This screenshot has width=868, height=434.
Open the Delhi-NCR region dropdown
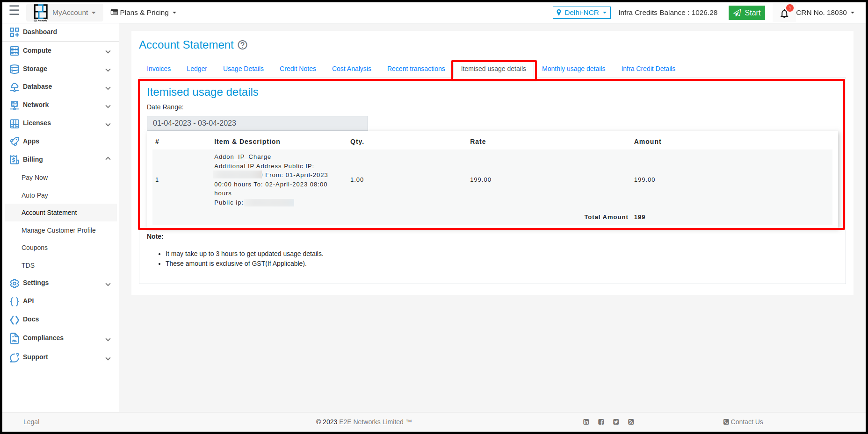pyautogui.click(x=581, y=13)
